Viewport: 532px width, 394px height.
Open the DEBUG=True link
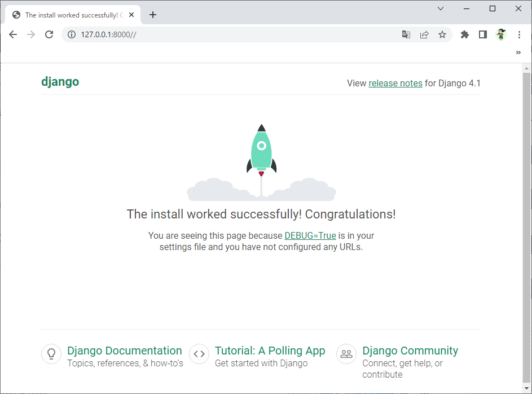[310, 235]
